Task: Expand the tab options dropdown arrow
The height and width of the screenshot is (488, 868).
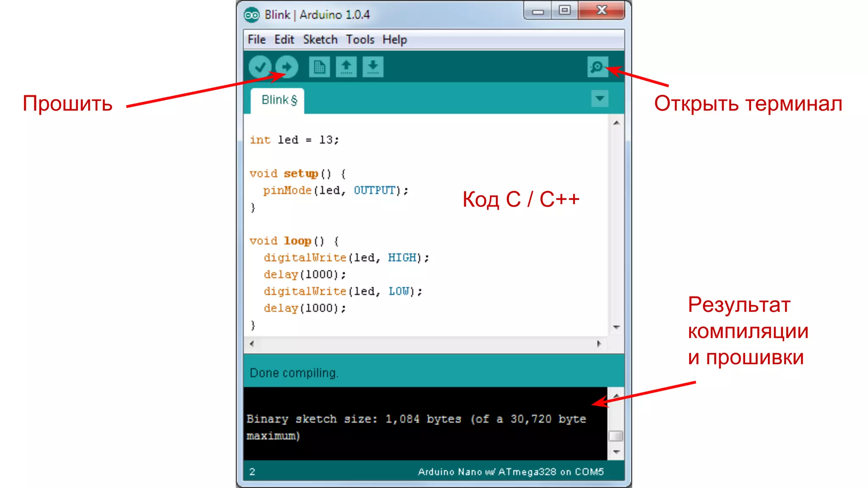Action: tap(600, 99)
